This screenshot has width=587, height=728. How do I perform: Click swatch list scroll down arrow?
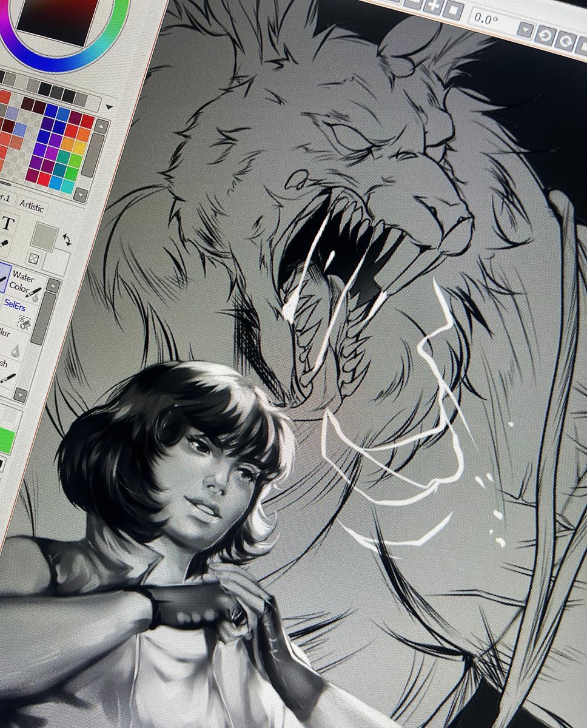81,195
